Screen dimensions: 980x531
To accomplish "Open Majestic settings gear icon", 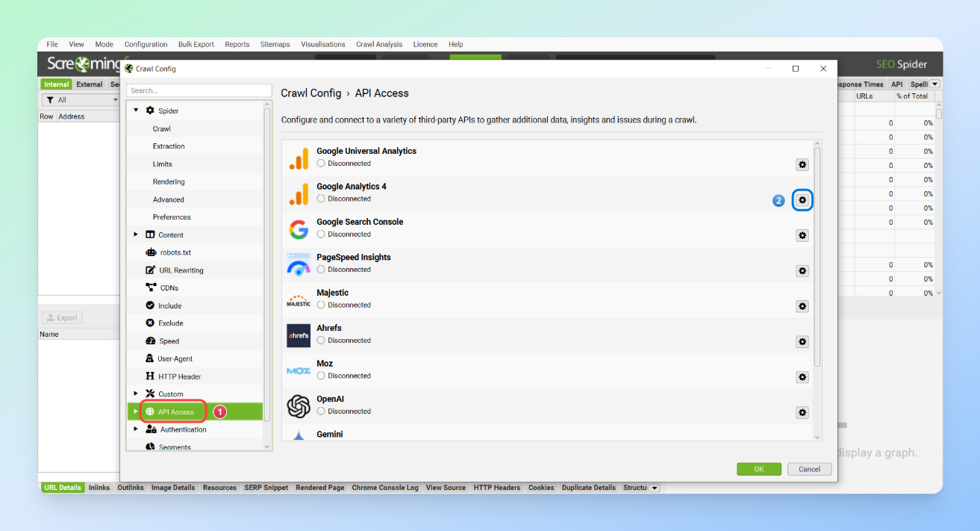I will click(x=802, y=306).
